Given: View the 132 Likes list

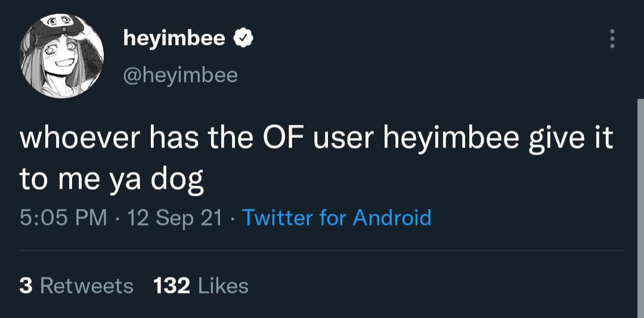Looking at the screenshot, I should coord(201,286).
